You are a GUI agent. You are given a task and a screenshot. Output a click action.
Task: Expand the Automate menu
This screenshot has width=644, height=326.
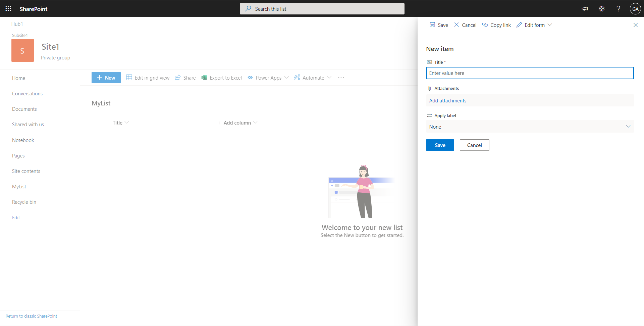[x=313, y=78]
